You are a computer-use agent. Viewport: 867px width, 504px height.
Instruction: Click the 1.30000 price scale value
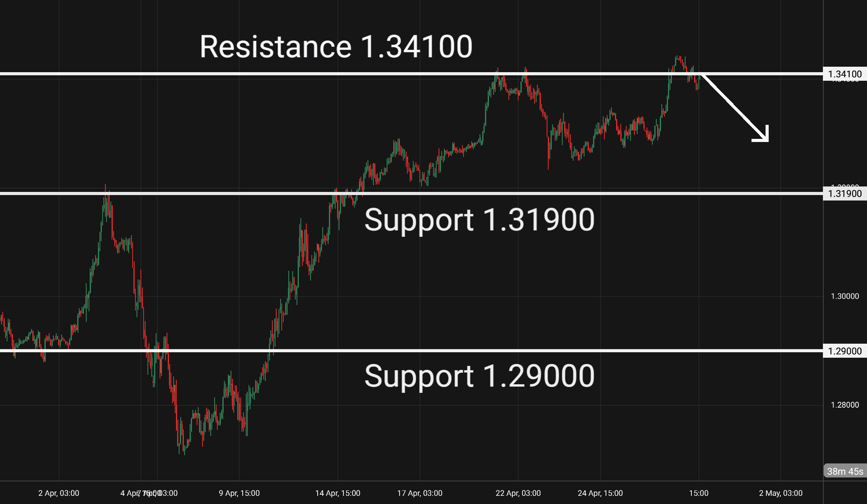(x=845, y=296)
